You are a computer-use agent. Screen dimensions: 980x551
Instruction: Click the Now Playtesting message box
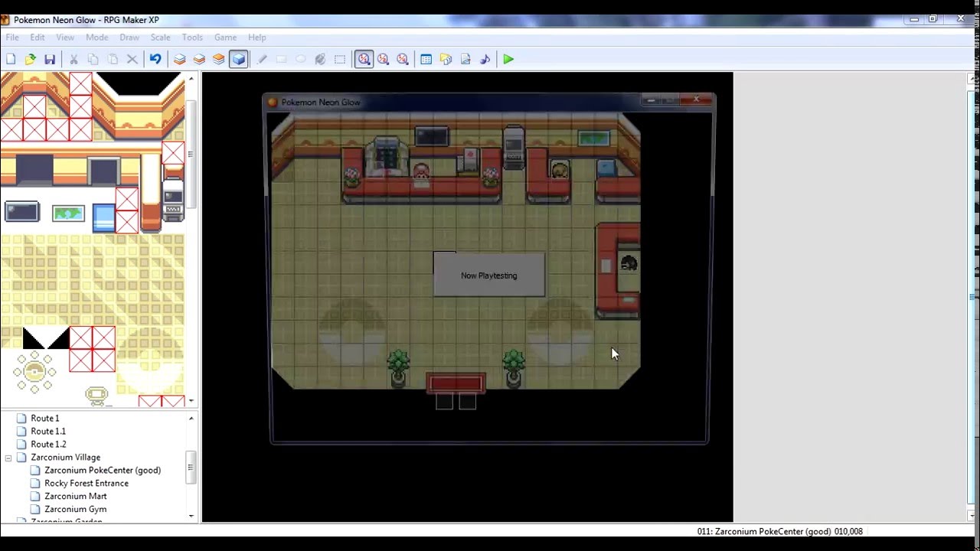coord(489,275)
